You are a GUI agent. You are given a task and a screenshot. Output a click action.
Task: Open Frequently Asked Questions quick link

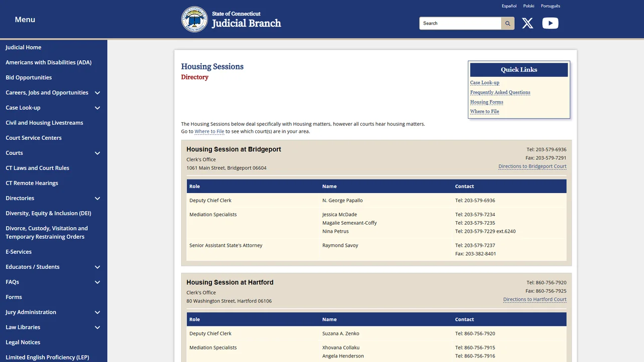[x=500, y=92]
